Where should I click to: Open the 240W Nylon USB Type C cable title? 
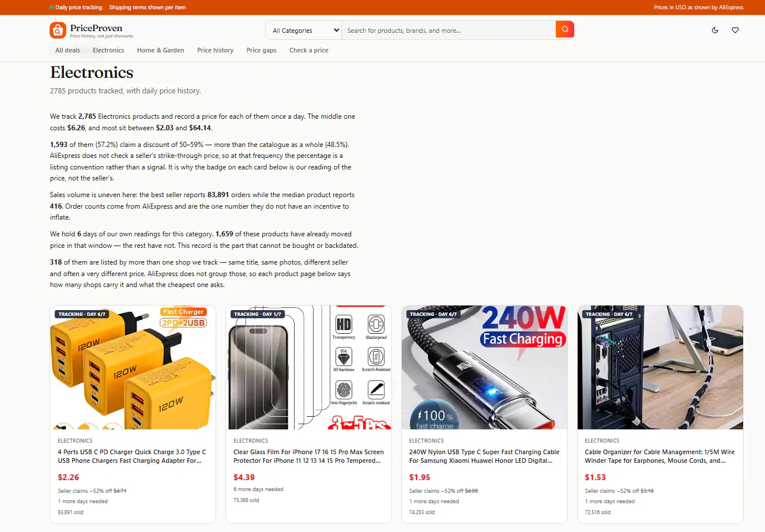(484, 456)
